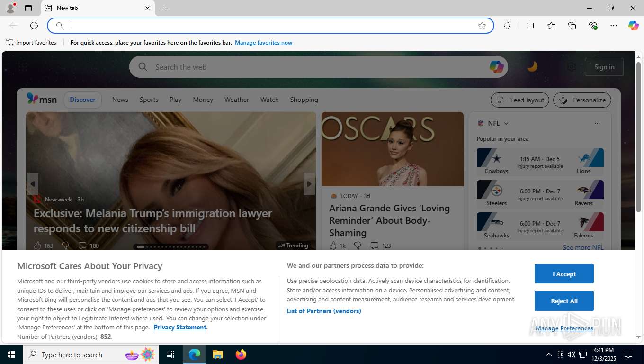Click the Personalize button
The height and width of the screenshot is (364, 644).
tap(582, 100)
